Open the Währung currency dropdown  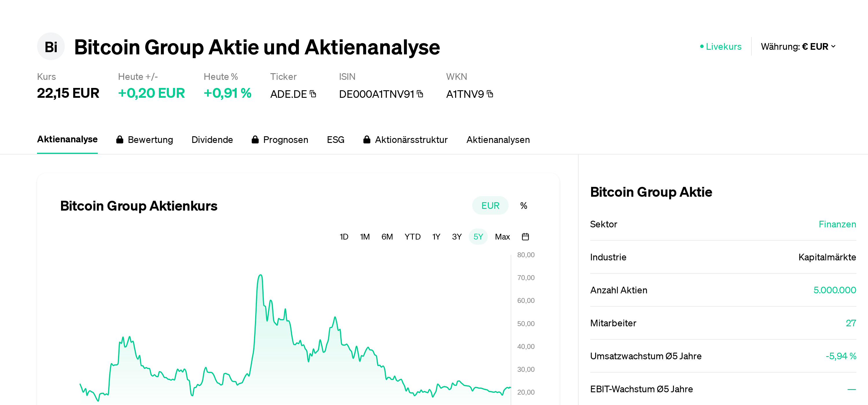tap(799, 47)
